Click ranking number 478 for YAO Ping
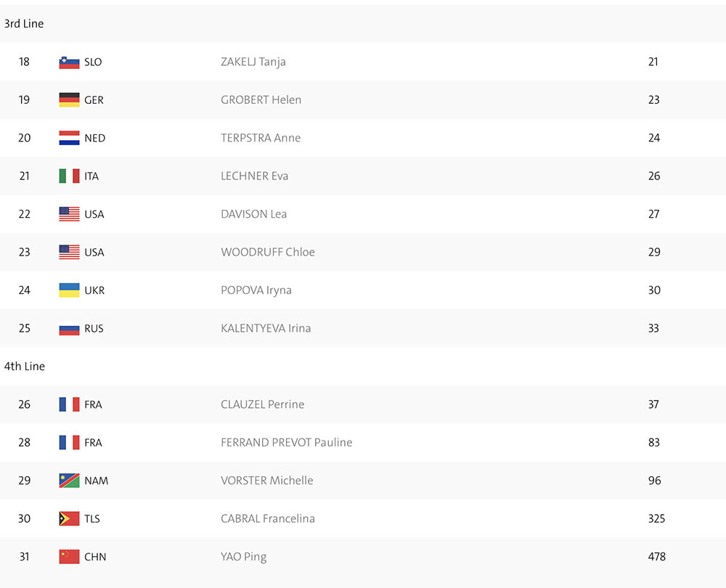Viewport: 726px width, 588px height. pyautogui.click(x=656, y=557)
